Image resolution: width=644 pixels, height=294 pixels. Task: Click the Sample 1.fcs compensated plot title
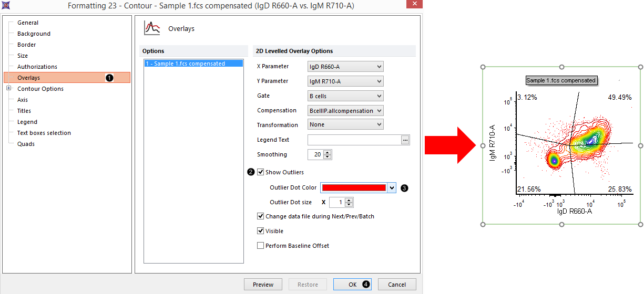pyautogui.click(x=561, y=80)
